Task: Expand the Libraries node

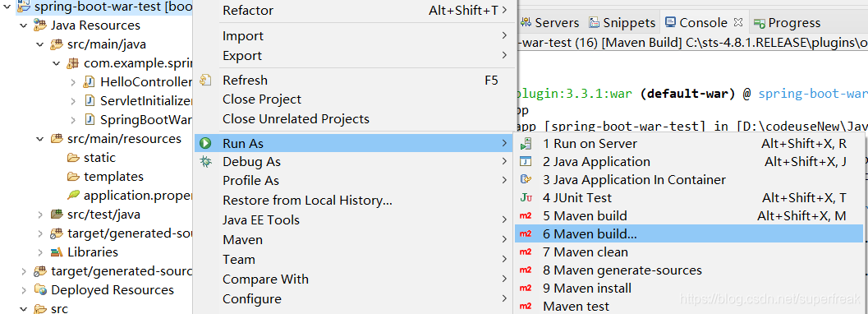Action: pyautogui.click(x=40, y=252)
